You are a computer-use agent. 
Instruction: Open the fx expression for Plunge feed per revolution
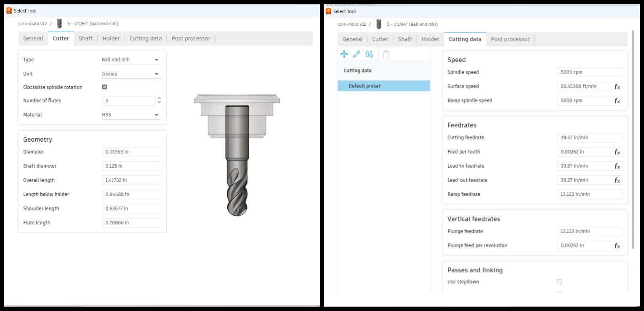pyautogui.click(x=617, y=246)
